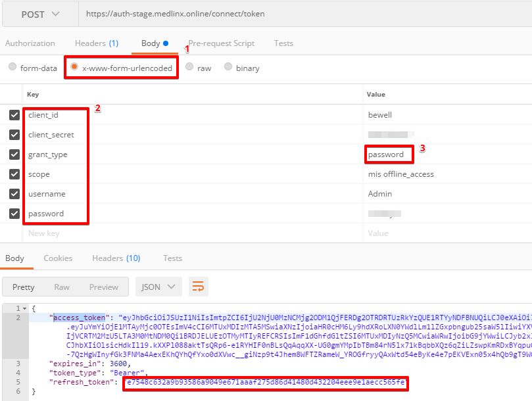
Task: Choose the raw body format option
Action: coord(189,67)
